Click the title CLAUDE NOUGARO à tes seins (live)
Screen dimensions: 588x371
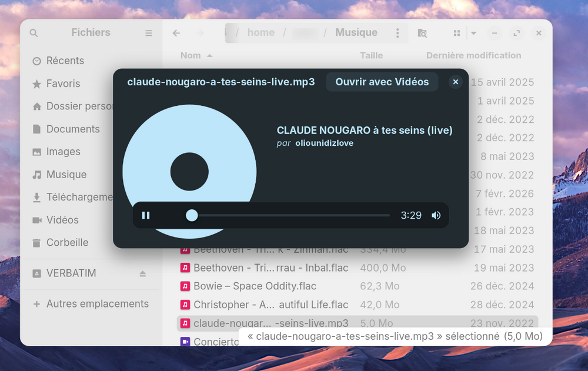click(x=365, y=130)
